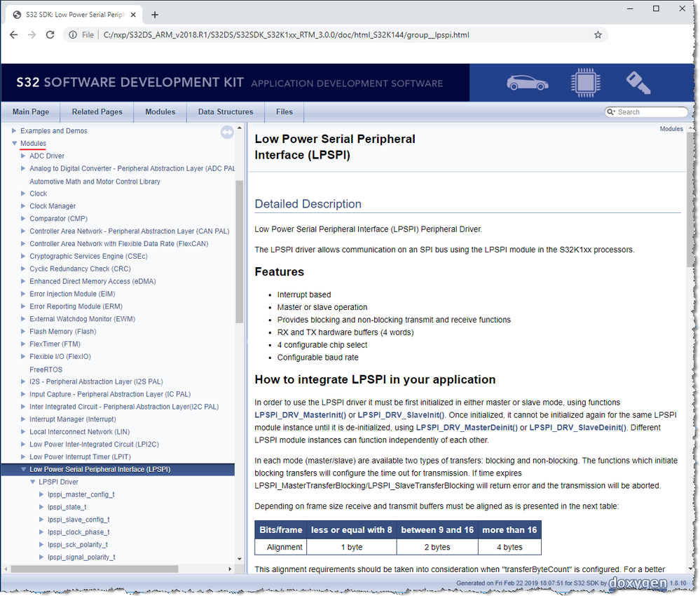Image resolution: width=700 pixels, height=596 pixels.
Task: Expand Comparator (CMP) node arrow
Action: coord(23,219)
